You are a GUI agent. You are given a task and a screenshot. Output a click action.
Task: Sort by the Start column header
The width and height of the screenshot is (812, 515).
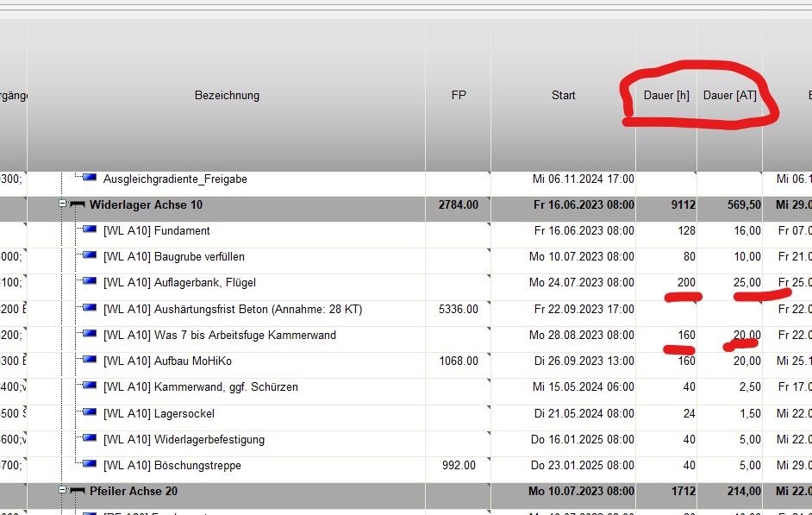(x=563, y=95)
